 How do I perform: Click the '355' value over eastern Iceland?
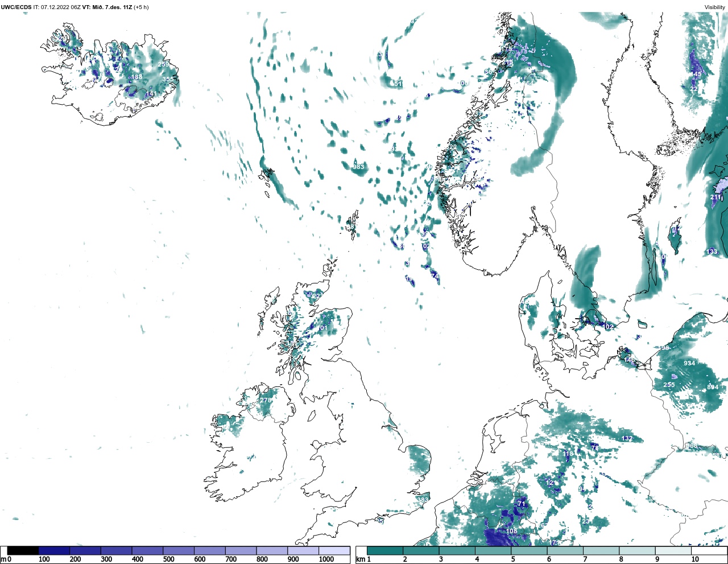coord(168,80)
